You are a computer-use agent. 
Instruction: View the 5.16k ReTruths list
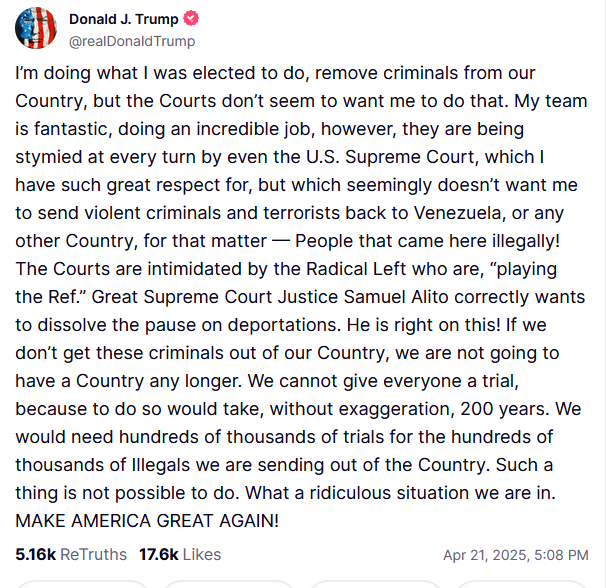coord(71,554)
